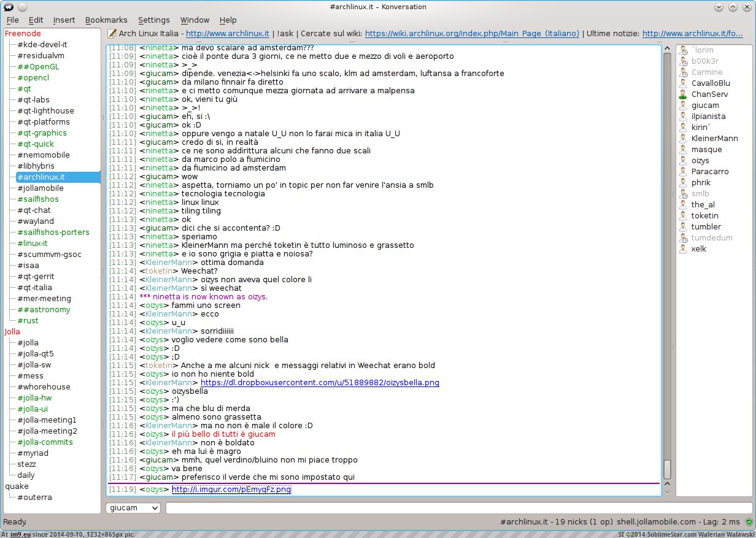Click the message input field

click(458, 508)
